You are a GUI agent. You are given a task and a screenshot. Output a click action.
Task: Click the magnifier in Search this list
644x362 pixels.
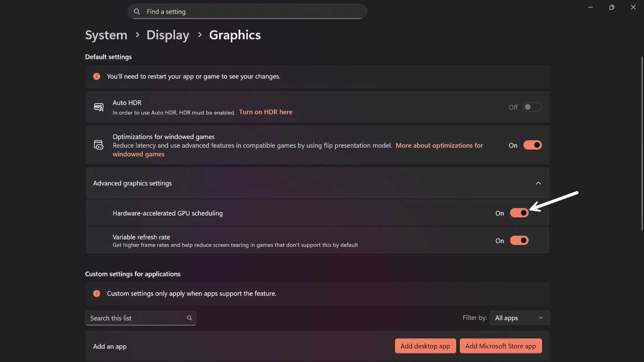190,318
